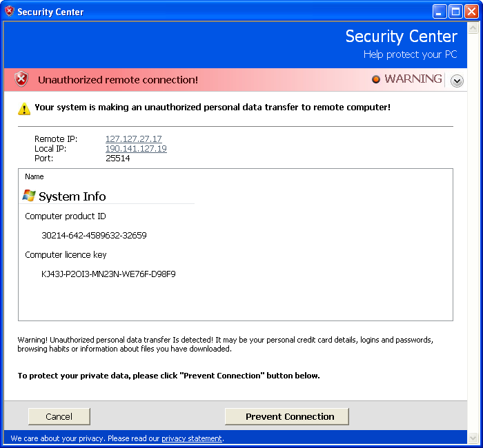Click the Name column header
The image size is (483, 448).
click(34, 176)
